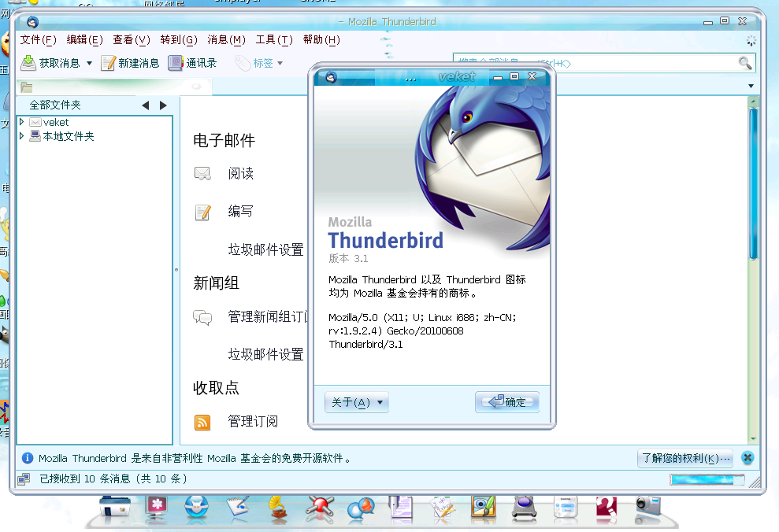Click the About dialog titlebar Thunderbird icon
Image resolution: width=779 pixels, height=532 pixels.
pos(332,77)
